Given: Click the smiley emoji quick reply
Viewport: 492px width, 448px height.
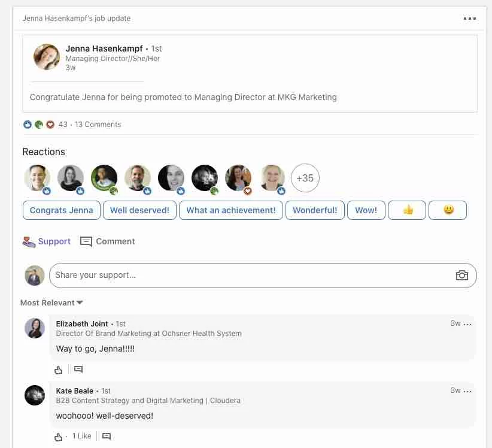Looking at the screenshot, I should pos(448,210).
